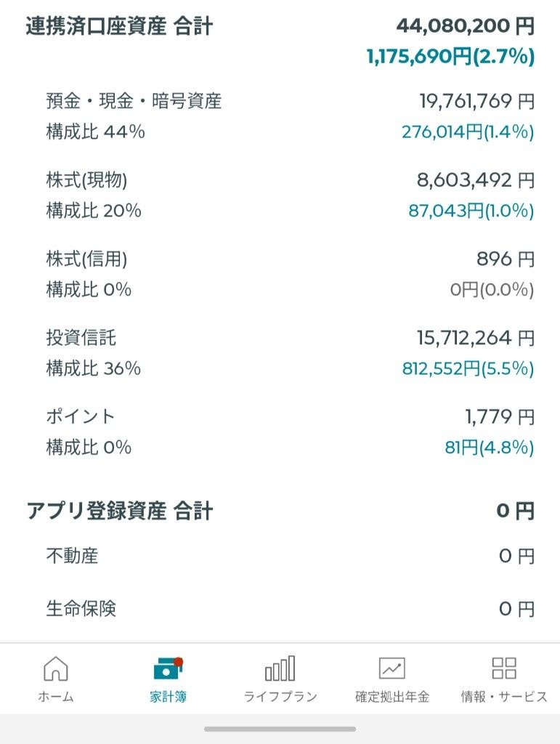The height and width of the screenshot is (744, 560).
Task: Tap the system gesture navigation bar
Action: click(x=280, y=729)
